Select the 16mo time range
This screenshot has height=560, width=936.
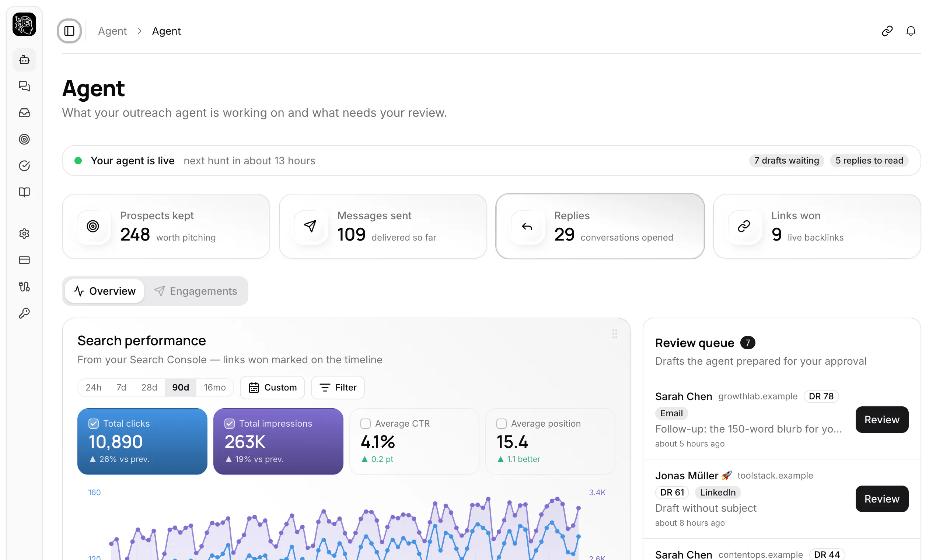point(215,387)
